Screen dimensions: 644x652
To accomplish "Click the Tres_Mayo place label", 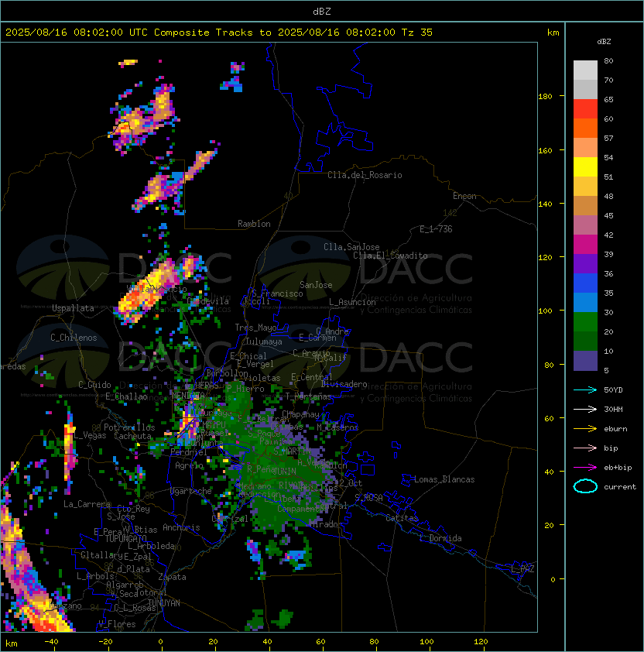I will [x=255, y=328].
